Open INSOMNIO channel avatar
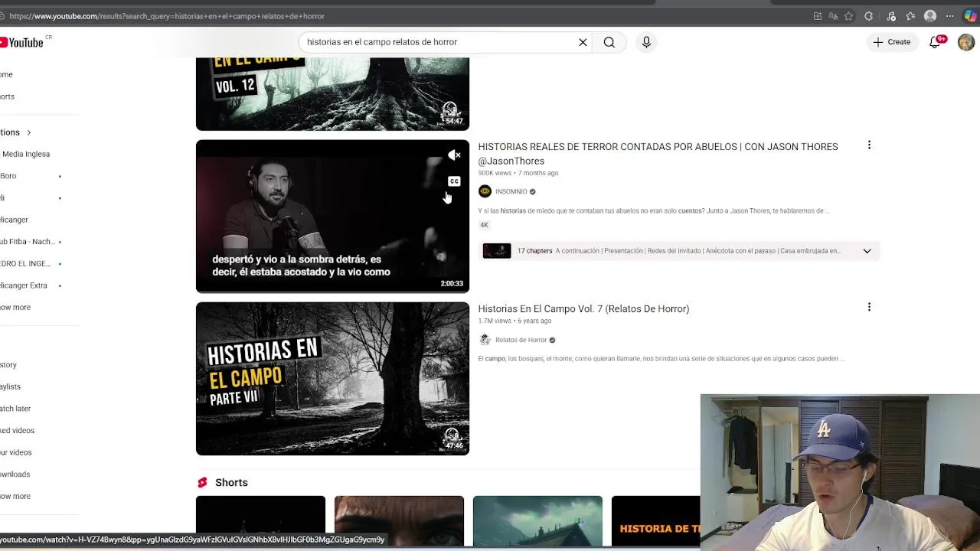Viewport: 980px width, 551px height. (485, 191)
